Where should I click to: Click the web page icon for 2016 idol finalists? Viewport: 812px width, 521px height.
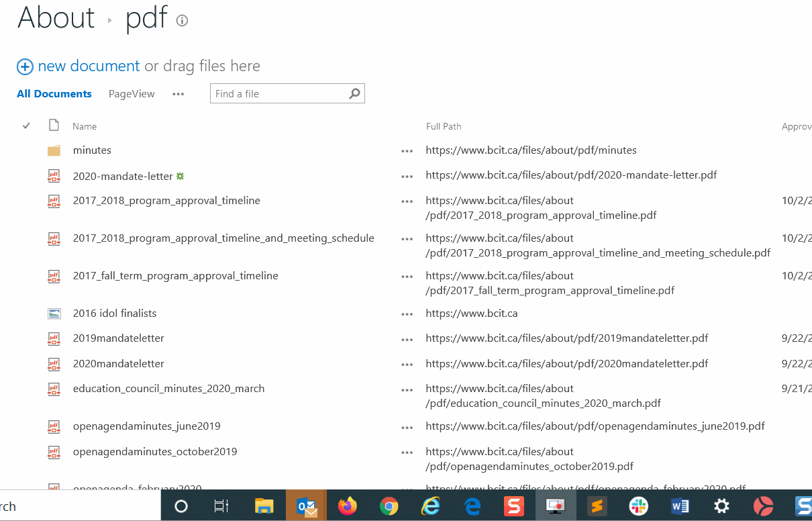54,313
